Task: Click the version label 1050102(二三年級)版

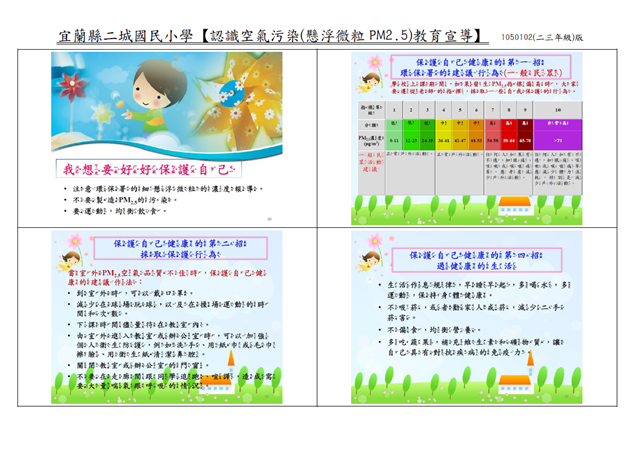Action: coord(542,37)
